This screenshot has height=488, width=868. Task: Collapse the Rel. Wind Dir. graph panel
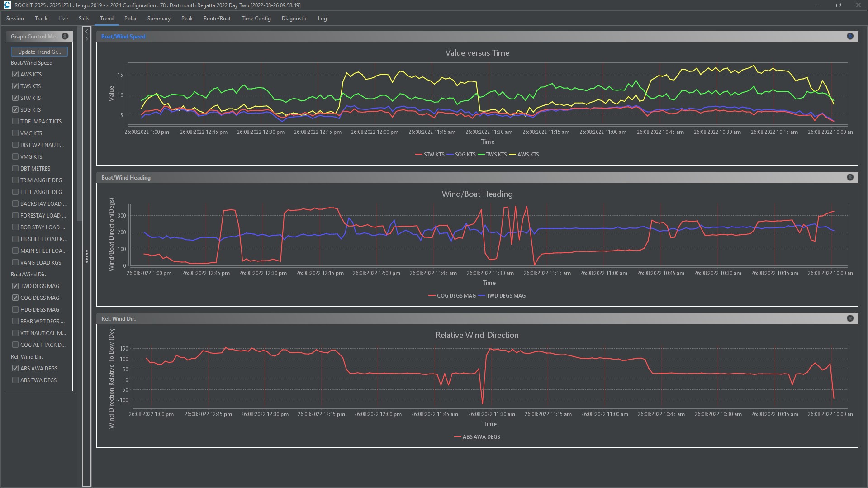click(x=850, y=318)
